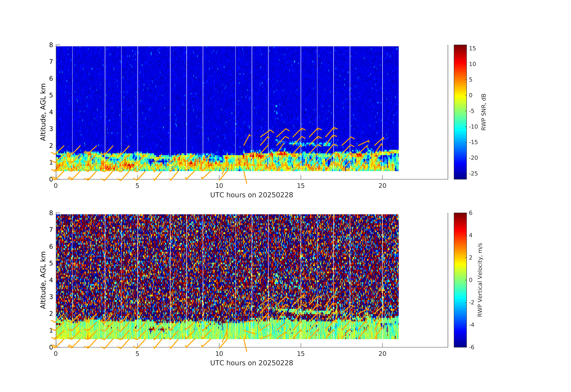This screenshot has height=392, width=571.
Task: Click top plot's 'UTC hours on 20250228' label
Action: click(251, 195)
